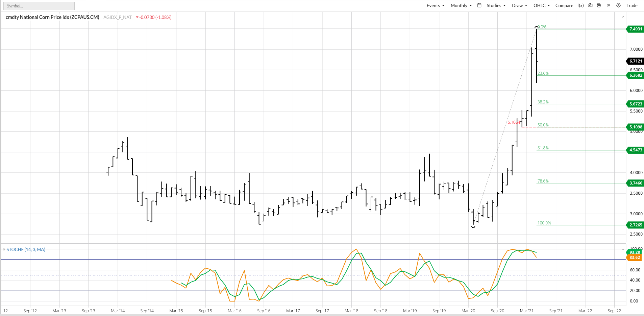Toggle percent scale with % button
Screen dimensions: 644x316
coord(609,5)
